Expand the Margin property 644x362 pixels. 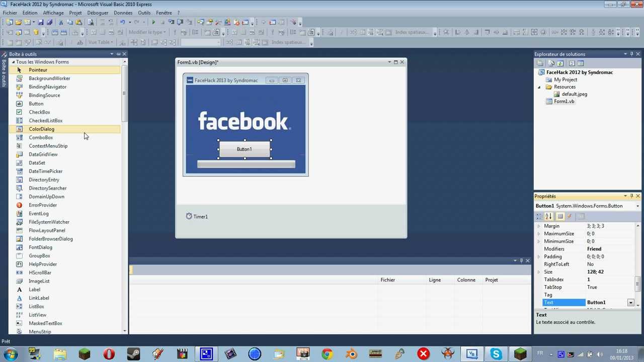(x=539, y=226)
